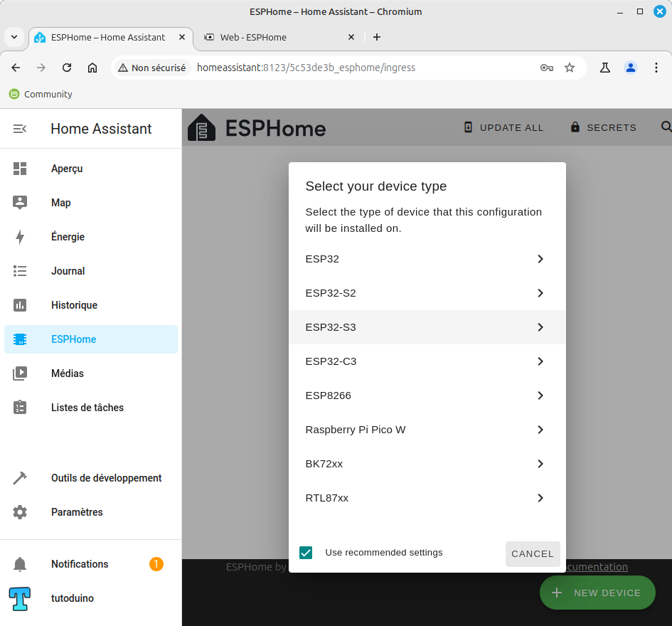
Task: Click the search magnifier in ESPHome header
Action: click(666, 127)
